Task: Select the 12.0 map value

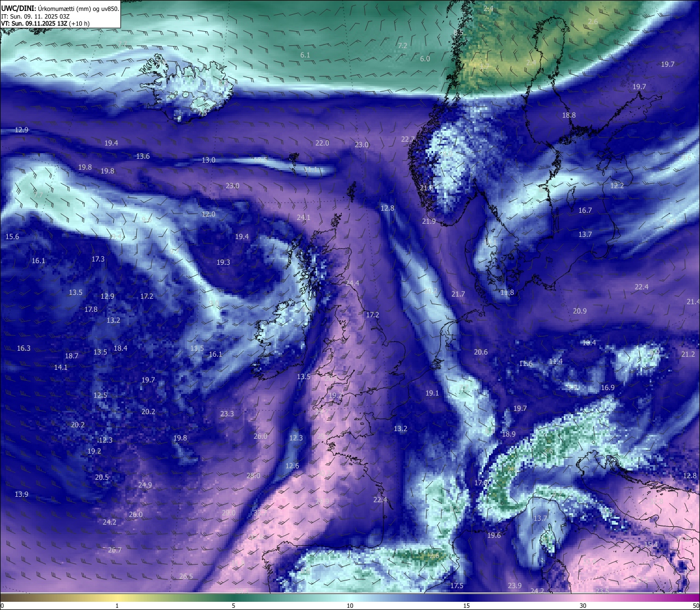Action: click(208, 214)
